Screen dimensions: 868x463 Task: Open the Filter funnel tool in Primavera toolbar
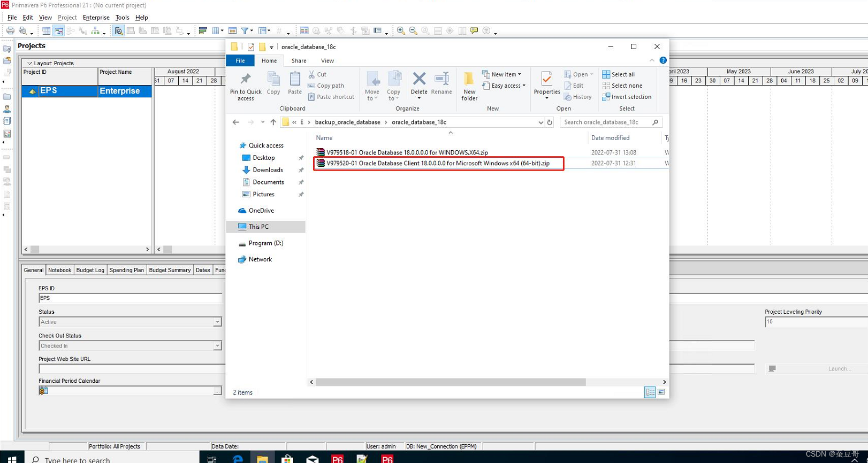(245, 31)
